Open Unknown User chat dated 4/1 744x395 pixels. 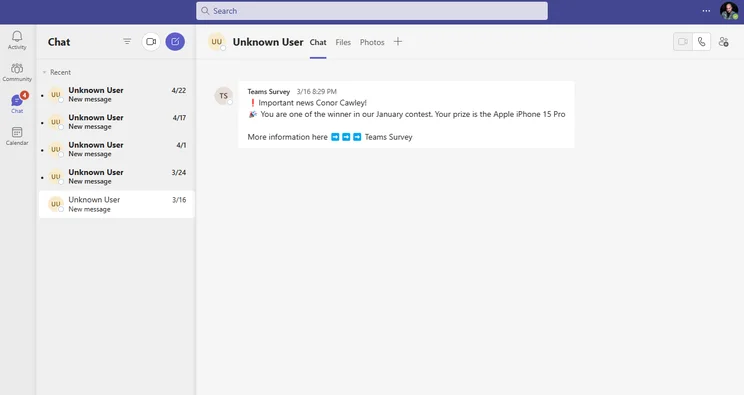pos(117,149)
